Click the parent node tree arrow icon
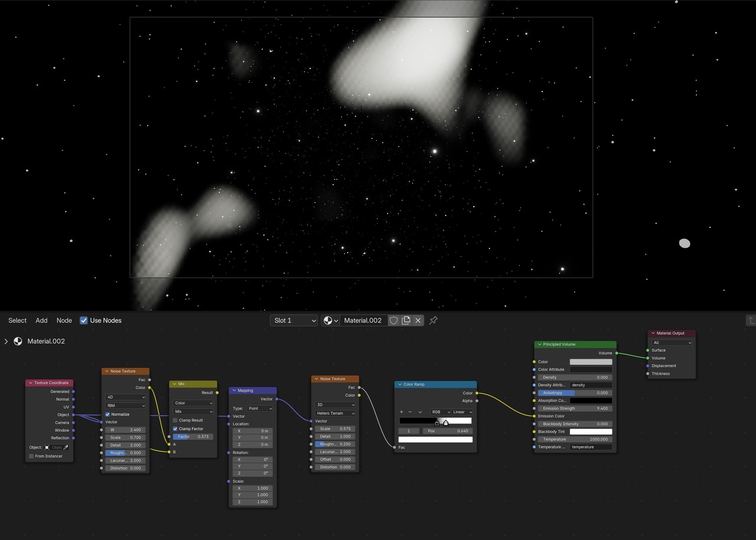This screenshot has width=756, height=540. 751,320
